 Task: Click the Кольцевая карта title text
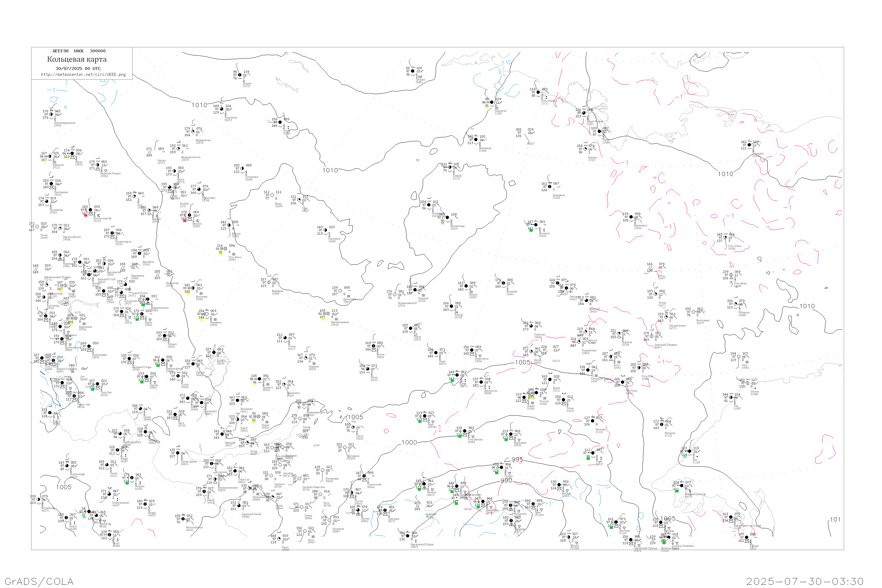[77, 59]
